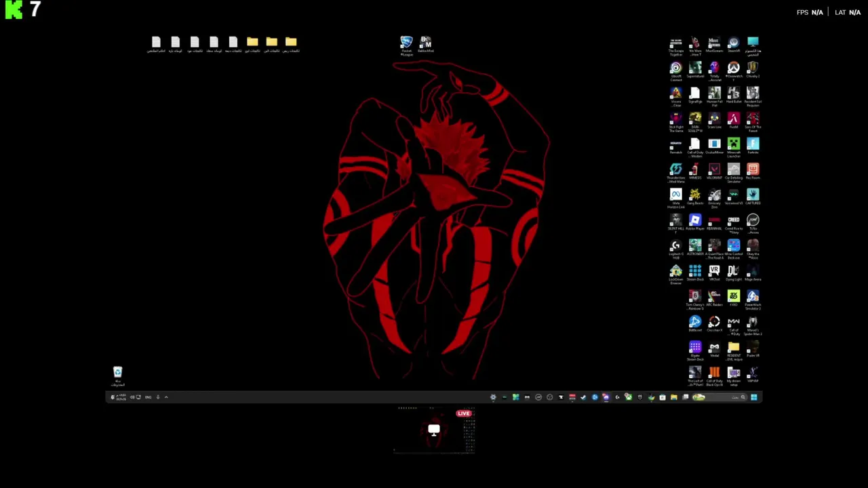The width and height of the screenshot is (868, 488).
Task: Open the Human Fall Flat shortcut
Action: [x=714, y=96]
